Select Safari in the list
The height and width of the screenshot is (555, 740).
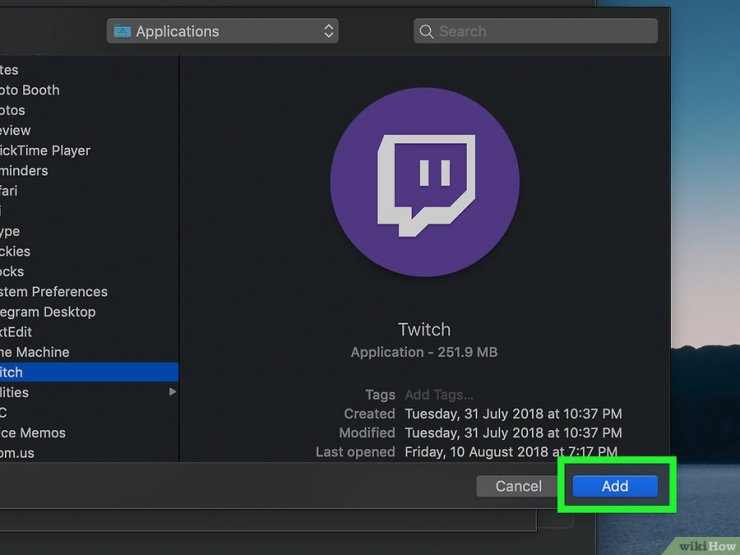[x=89, y=191]
